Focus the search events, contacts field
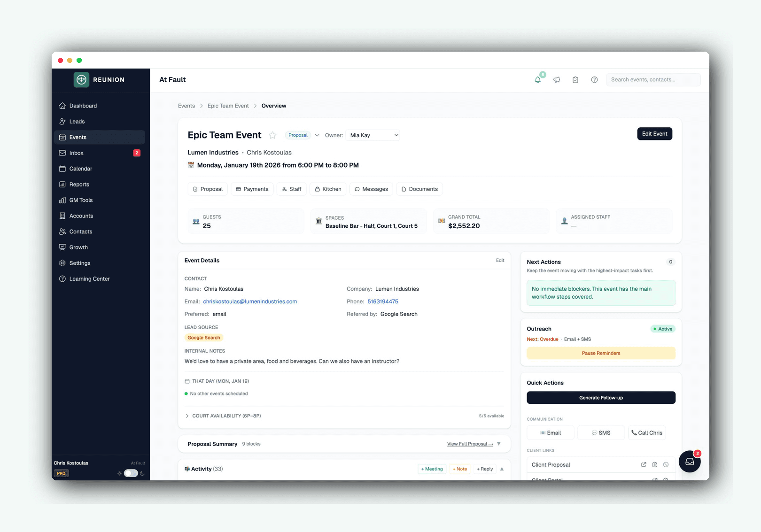 click(653, 80)
